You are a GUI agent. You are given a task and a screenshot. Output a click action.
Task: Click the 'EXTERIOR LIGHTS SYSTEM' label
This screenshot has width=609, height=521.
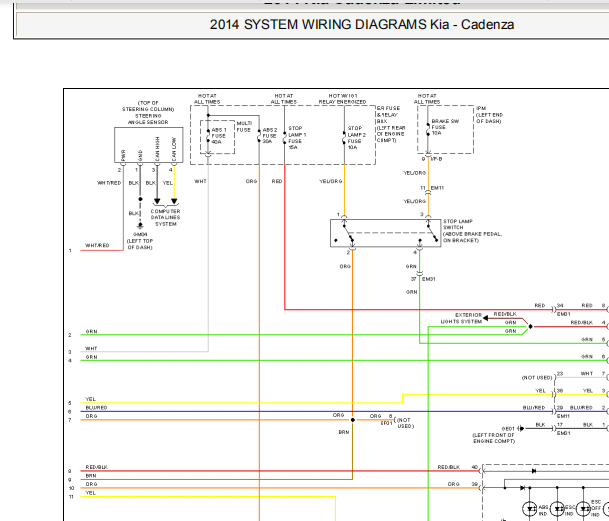(x=461, y=318)
